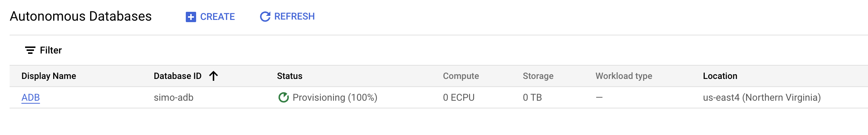Click the Compute column header
The width and height of the screenshot is (868, 135).
pyautogui.click(x=461, y=76)
